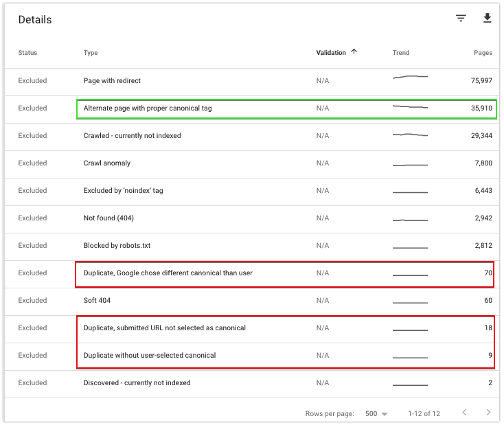This screenshot has height=425, width=504.
Task: Select the 'Soft 404' row
Action: (97, 301)
